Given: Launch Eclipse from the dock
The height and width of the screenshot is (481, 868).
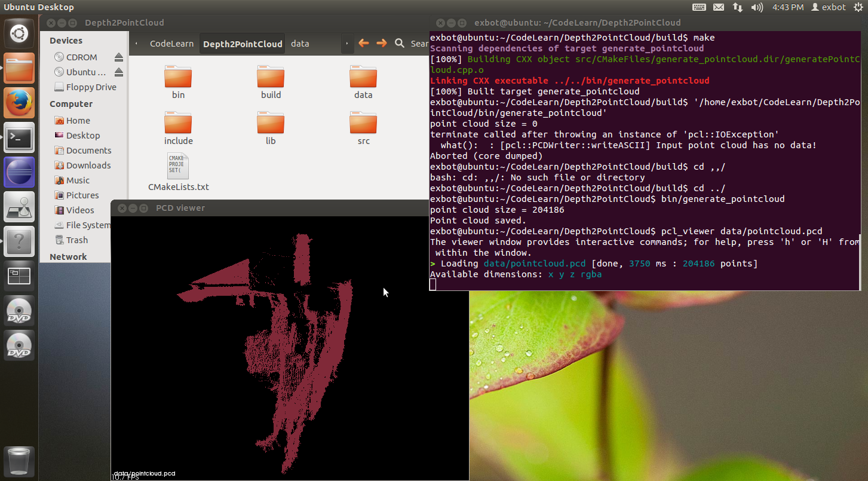Looking at the screenshot, I should pos(20,172).
